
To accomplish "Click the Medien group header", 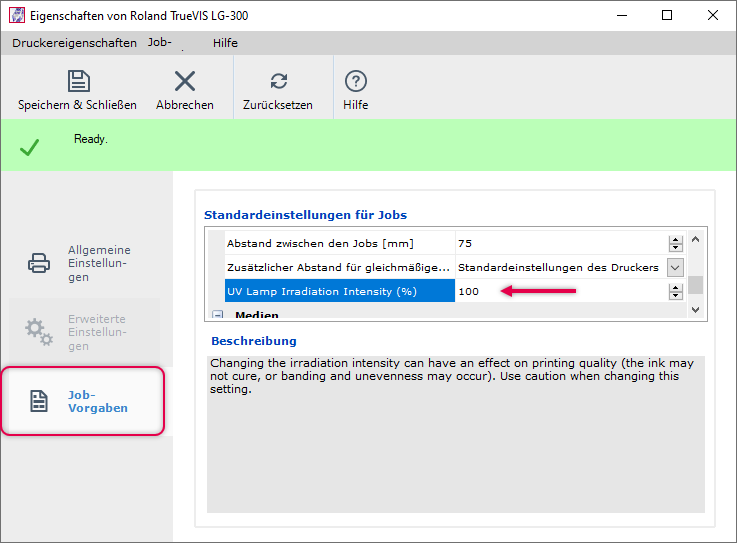I will [x=257, y=315].
